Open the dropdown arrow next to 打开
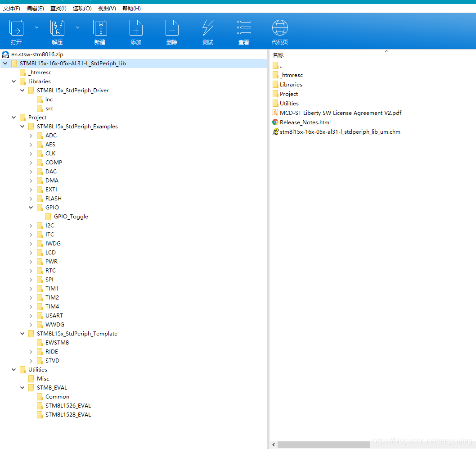 pos(37,27)
